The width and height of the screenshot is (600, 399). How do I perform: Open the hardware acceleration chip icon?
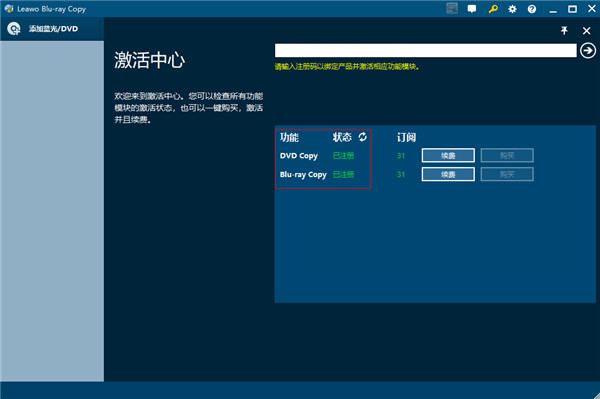pyautogui.click(x=452, y=8)
